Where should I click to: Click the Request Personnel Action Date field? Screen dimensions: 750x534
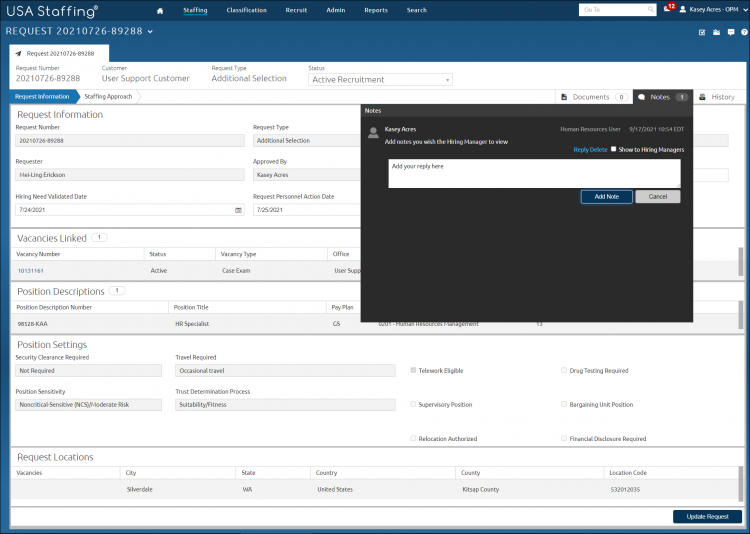[x=307, y=210]
